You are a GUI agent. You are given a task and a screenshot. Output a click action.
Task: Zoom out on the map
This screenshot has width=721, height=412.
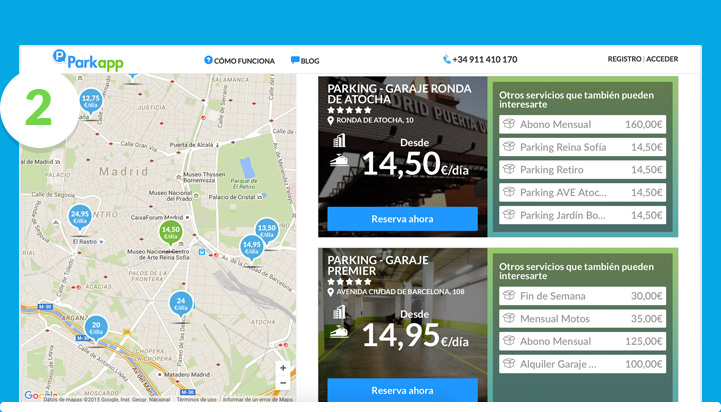click(x=283, y=383)
